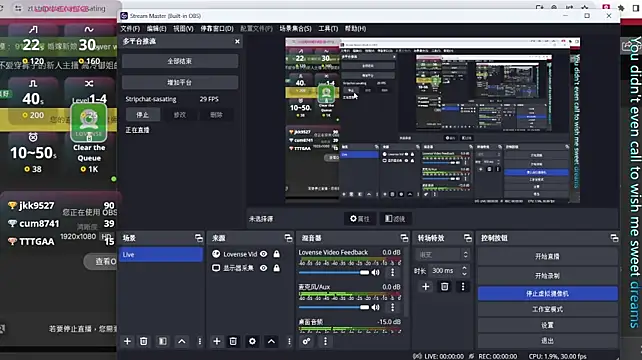The height and width of the screenshot is (360, 642).
Task: Hide the Lovense Vid source
Action: tap(264, 254)
